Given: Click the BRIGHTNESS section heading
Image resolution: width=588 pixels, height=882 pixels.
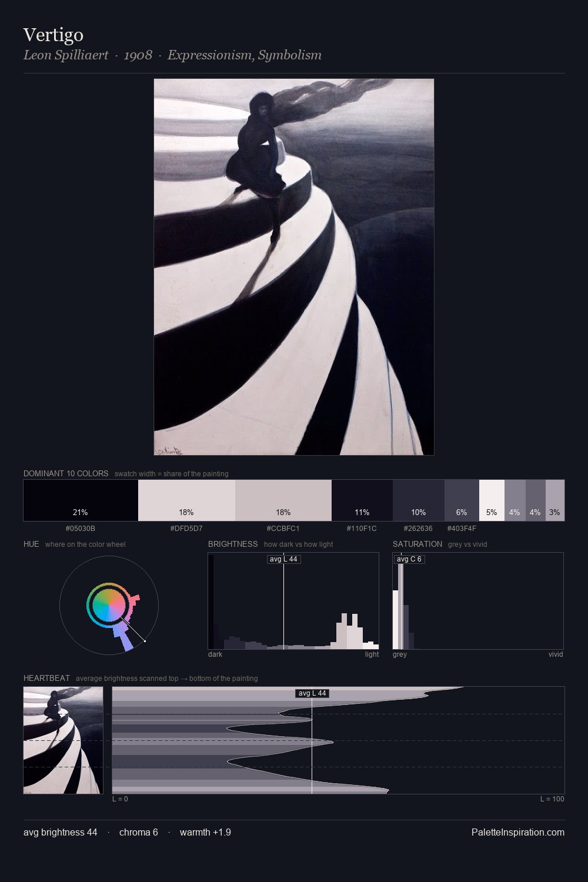Looking at the screenshot, I should pos(233,544).
